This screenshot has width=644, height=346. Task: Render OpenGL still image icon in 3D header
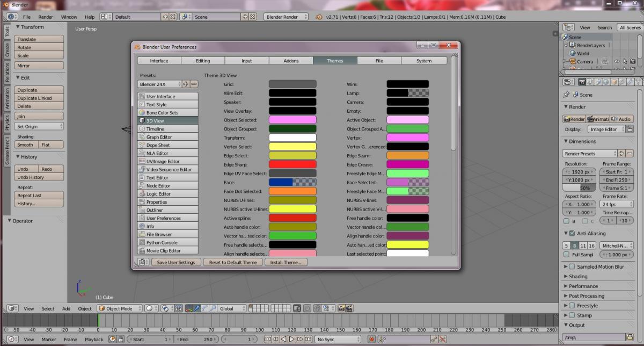pos(341,308)
